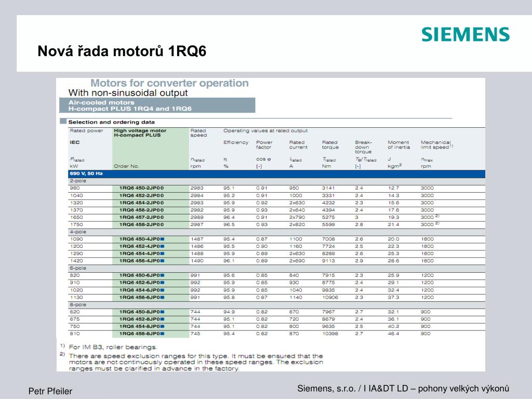Image resolution: width=532 pixels, height=399 pixels.
Task: Select order number 1RQ6 452-4JP0
Action: point(142,246)
